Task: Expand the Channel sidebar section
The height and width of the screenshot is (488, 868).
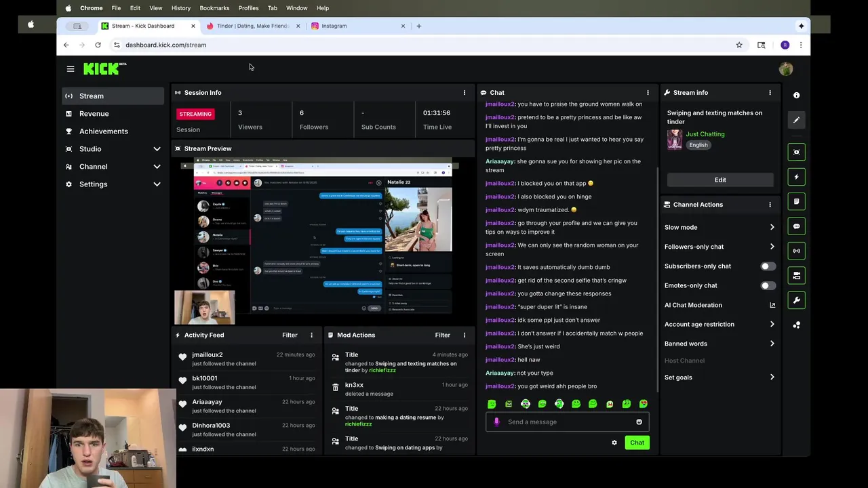Action: [157, 167]
